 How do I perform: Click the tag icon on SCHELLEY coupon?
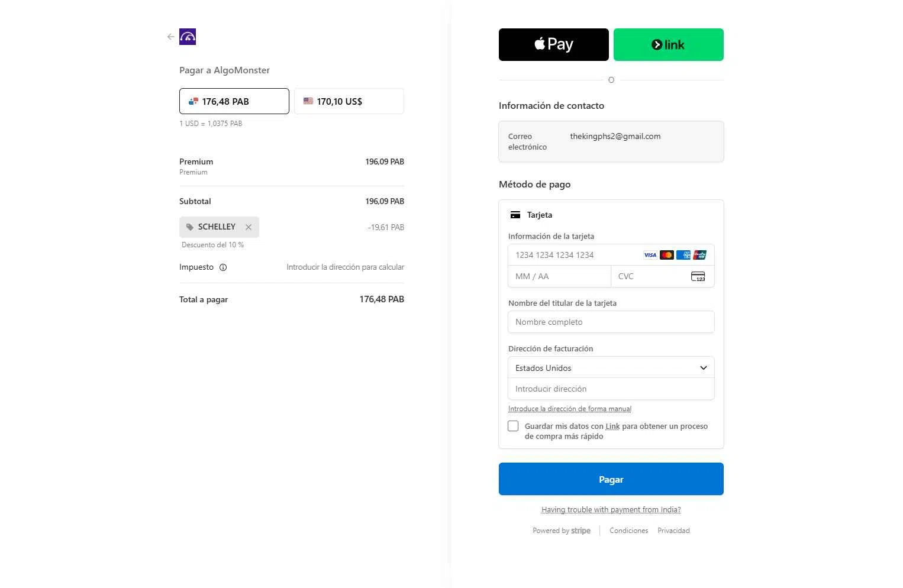(190, 227)
